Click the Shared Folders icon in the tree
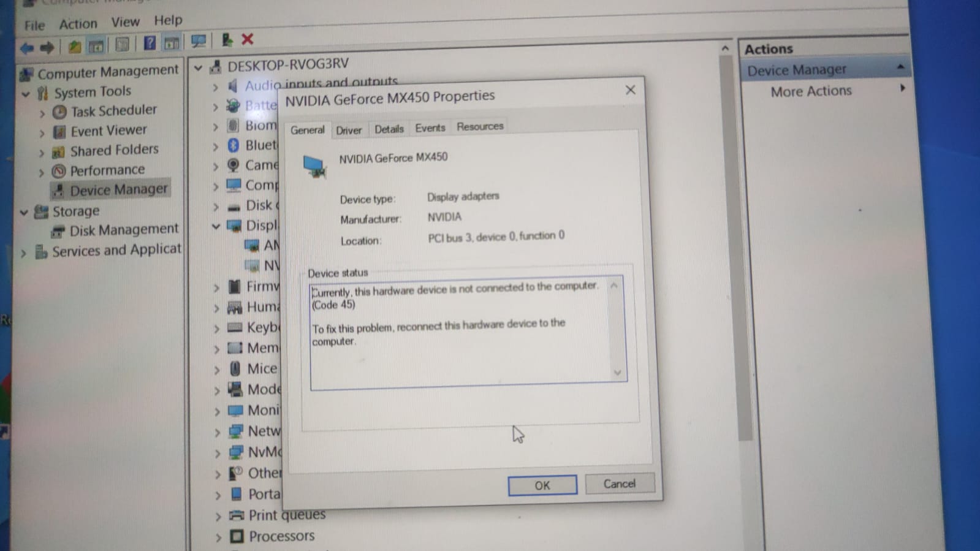The image size is (980, 551). [59, 151]
